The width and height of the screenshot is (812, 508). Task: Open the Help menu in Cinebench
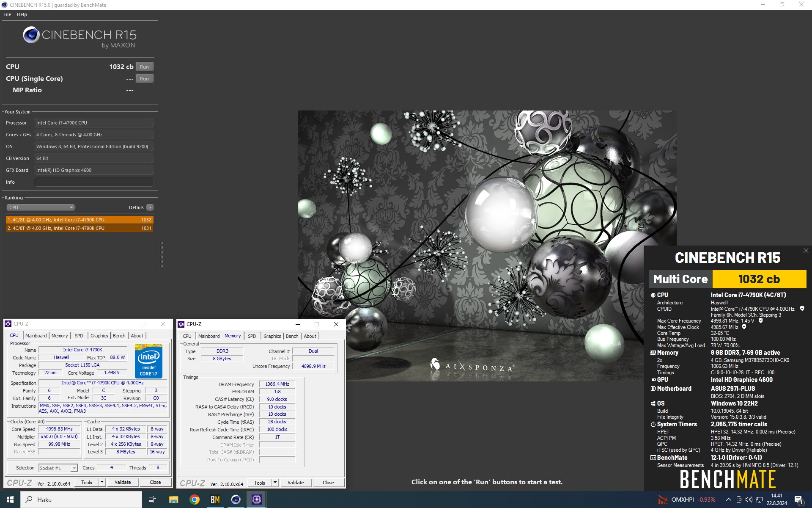(x=22, y=14)
